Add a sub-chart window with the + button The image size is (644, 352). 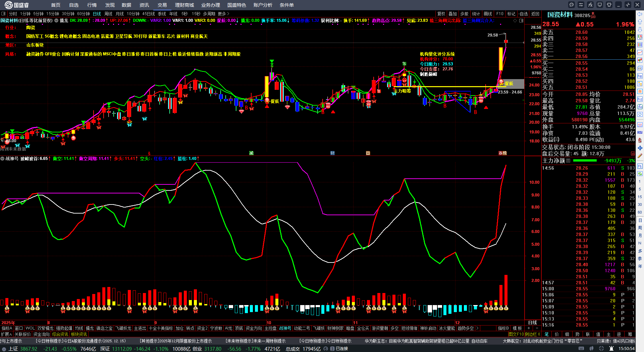(x=529, y=329)
